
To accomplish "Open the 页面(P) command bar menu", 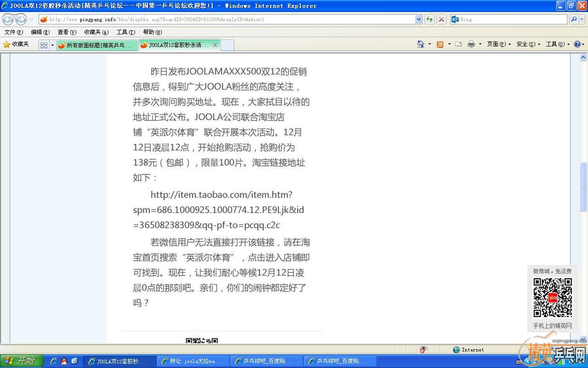I will [x=499, y=44].
